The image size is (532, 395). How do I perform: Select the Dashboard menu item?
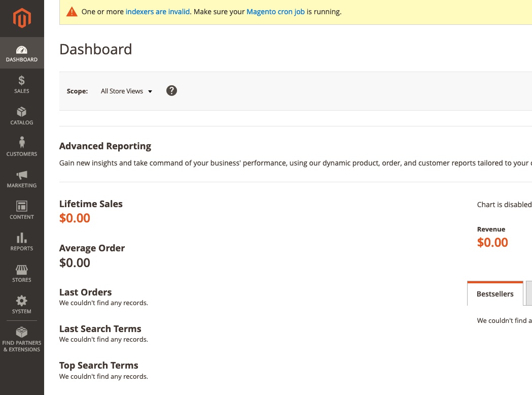pyautogui.click(x=21, y=53)
